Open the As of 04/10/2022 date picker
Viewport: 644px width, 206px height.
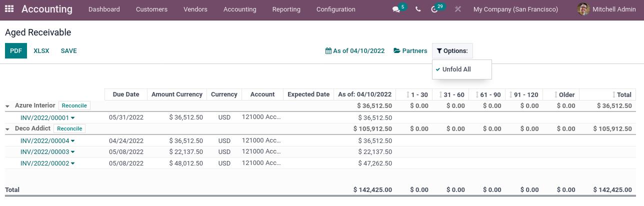(x=355, y=51)
